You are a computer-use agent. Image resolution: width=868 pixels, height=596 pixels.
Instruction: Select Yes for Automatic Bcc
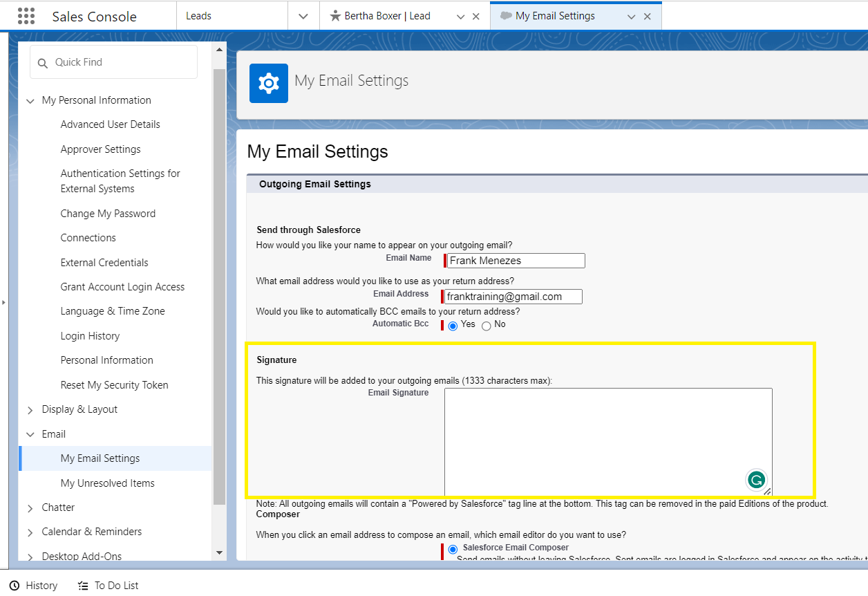453,326
